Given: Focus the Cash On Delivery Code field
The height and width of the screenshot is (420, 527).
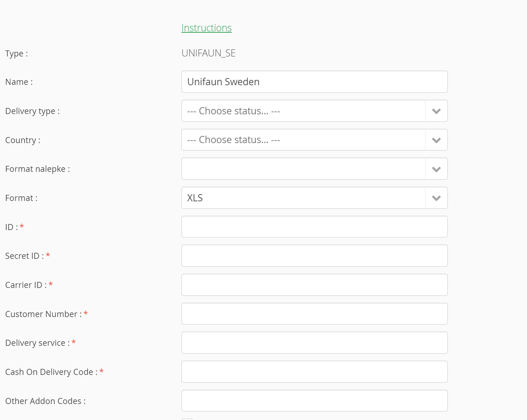Looking at the screenshot, I should pos(314,372).
